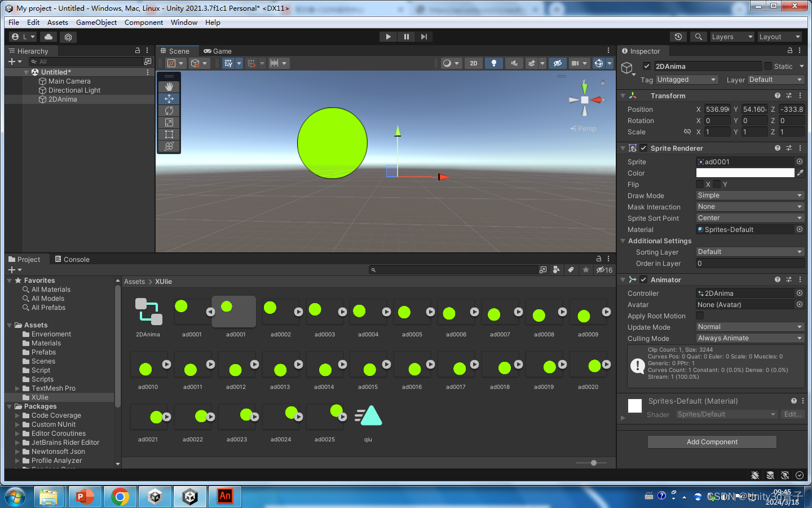Open the Draw Mode dropdown
The image size is (812, 508).
click(x=749, y=195)
